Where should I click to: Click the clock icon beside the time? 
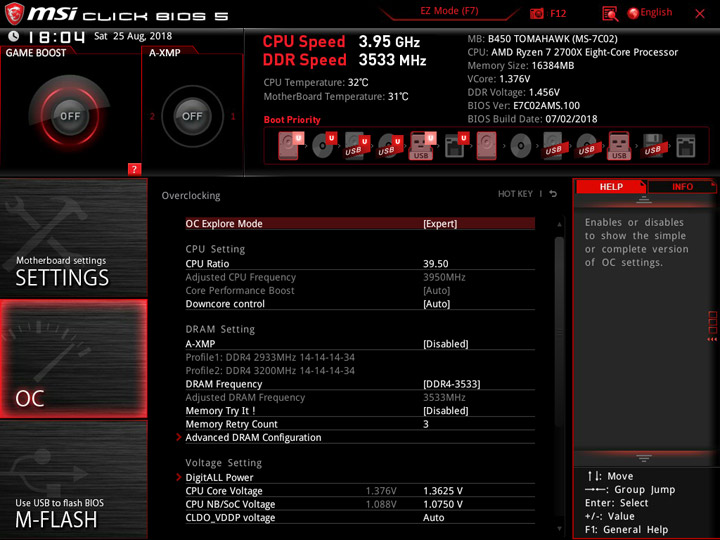14,36
